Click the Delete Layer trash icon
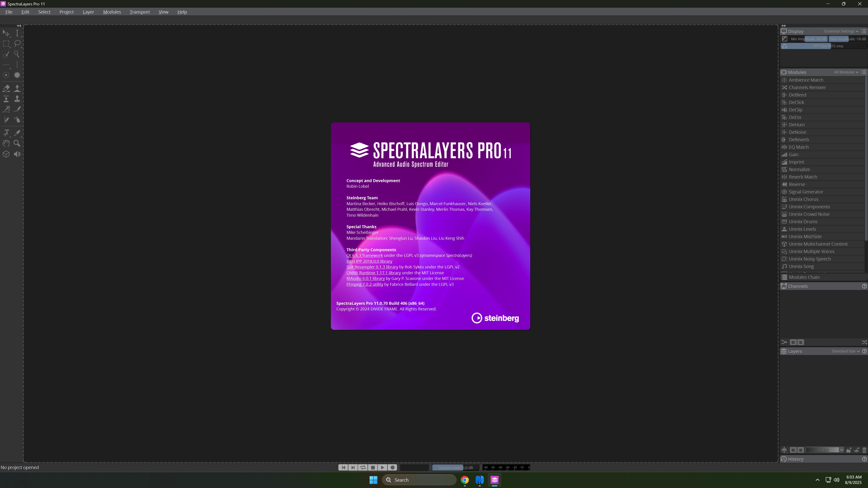Screen dimensions: 868x488 tap(864, 450)
